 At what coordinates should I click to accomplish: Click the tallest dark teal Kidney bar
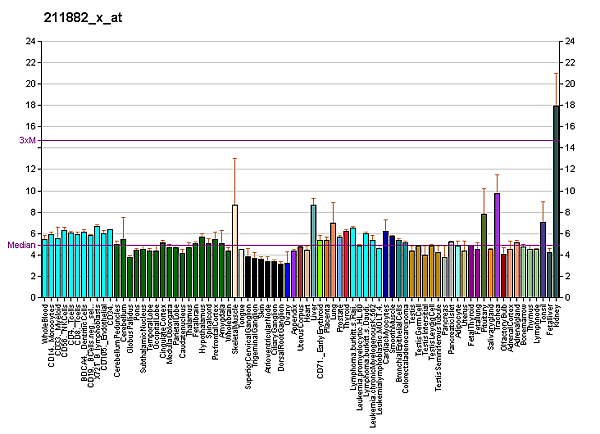click(x=556, y=201)
